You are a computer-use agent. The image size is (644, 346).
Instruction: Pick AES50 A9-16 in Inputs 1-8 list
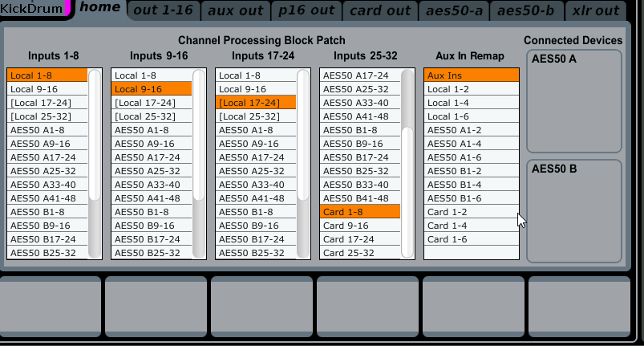(x=47, y=144)
